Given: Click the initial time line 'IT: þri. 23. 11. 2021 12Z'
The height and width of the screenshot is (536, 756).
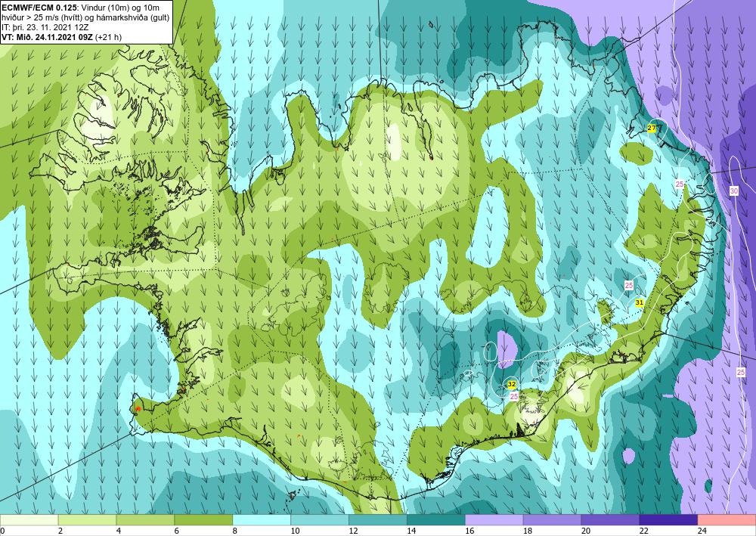Looking at the screenshot, I should click(x=45, y=27).
